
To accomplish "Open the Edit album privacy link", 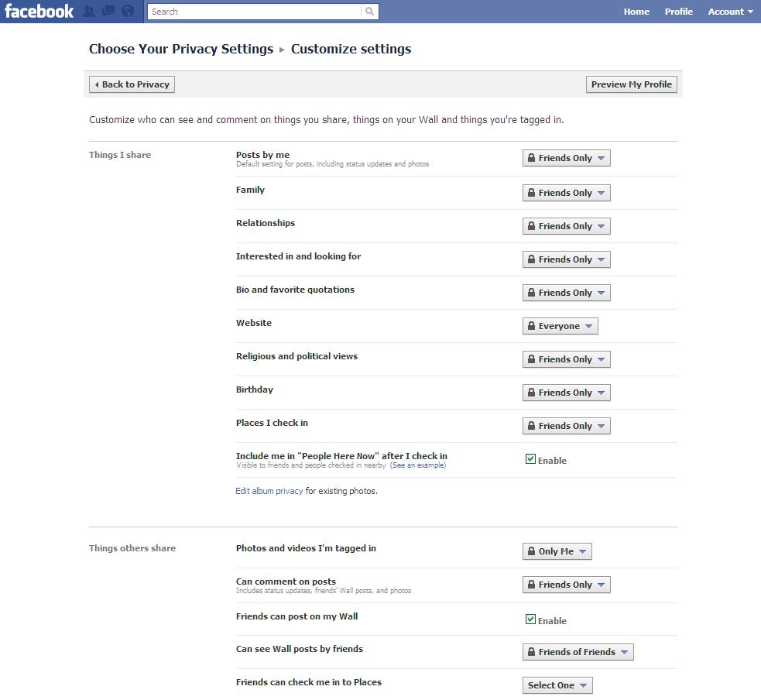I will pos(269,491).
